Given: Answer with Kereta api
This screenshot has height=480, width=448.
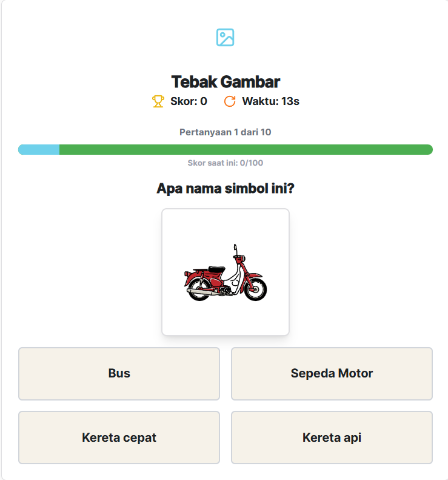Looking at the screenshot, I should 332,438.
